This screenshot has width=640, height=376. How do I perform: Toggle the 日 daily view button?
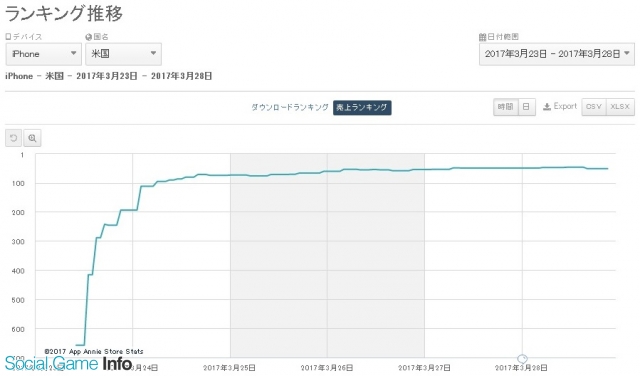coord(527,107)
